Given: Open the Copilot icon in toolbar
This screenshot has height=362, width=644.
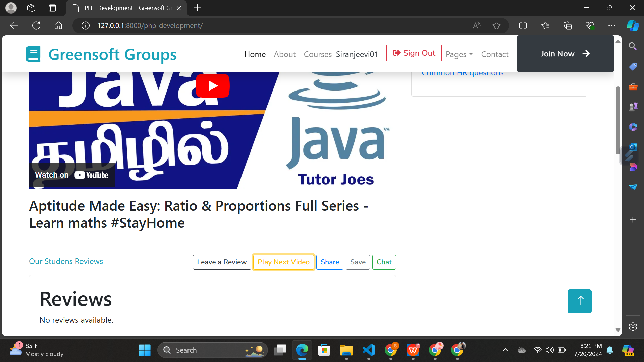Looking at the screenshot, I should pyautogui.click(x=633, y=25).
